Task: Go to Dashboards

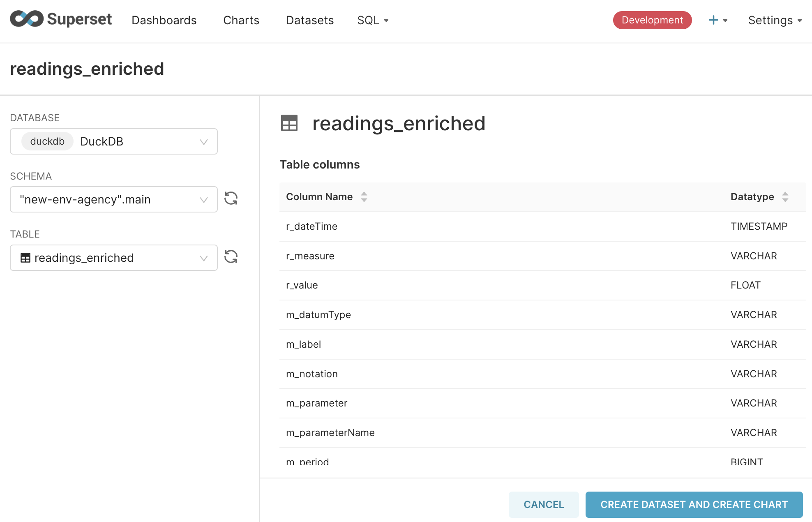Action: tap(164, 20)
